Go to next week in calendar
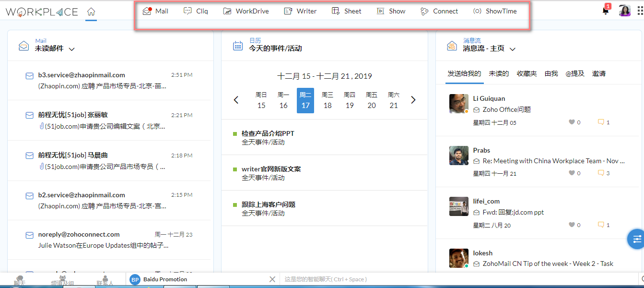Viewport: 644px width, 288px height. tap(413, 100)
